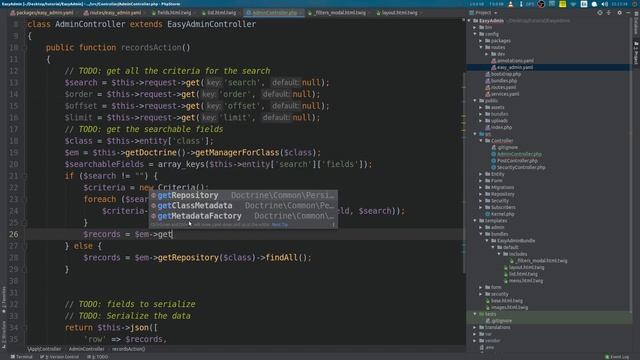Click the yellow sticky note tray icon
The image size is (640, 360).
tap(562, 4)
